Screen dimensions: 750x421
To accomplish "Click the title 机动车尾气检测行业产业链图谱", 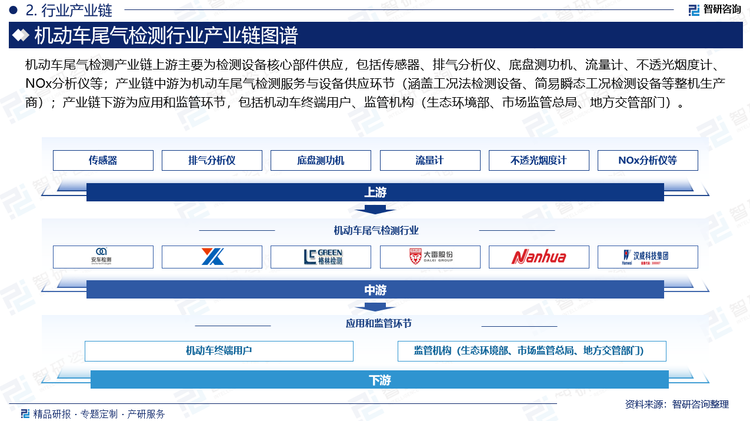I will (166, 35).
